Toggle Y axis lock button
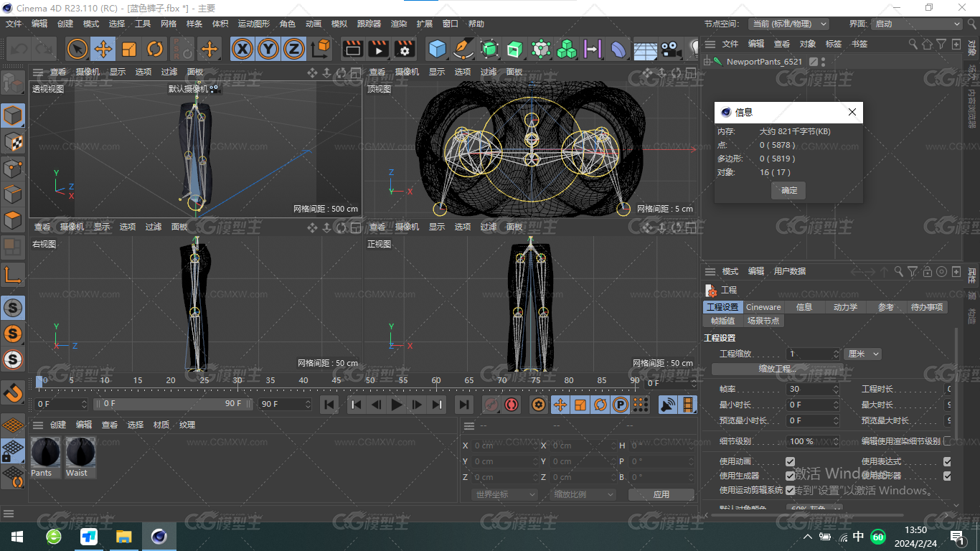 pos(268,49)
